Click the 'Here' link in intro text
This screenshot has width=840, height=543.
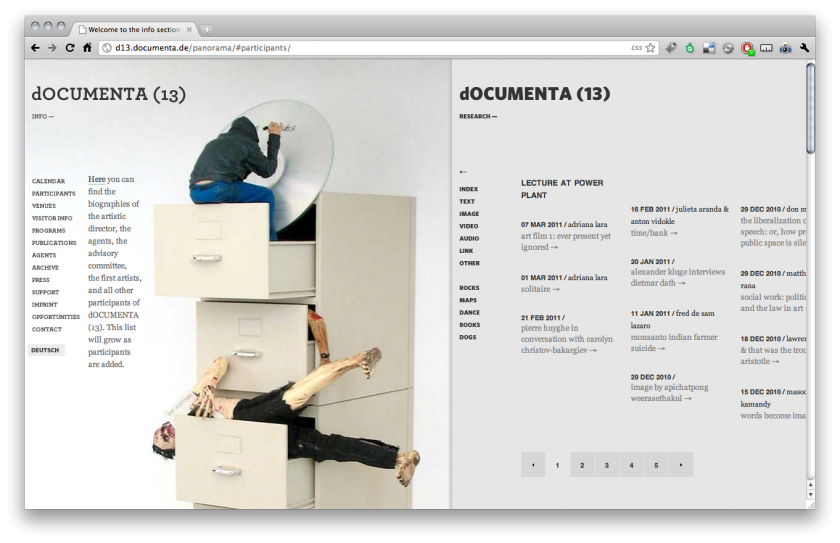[x=96, y=179]
